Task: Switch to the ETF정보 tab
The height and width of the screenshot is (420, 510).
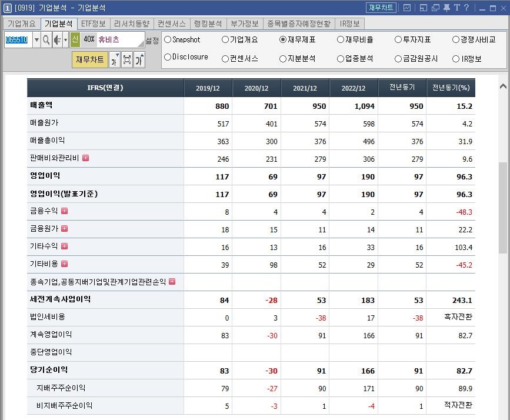Action: (94, 24)
